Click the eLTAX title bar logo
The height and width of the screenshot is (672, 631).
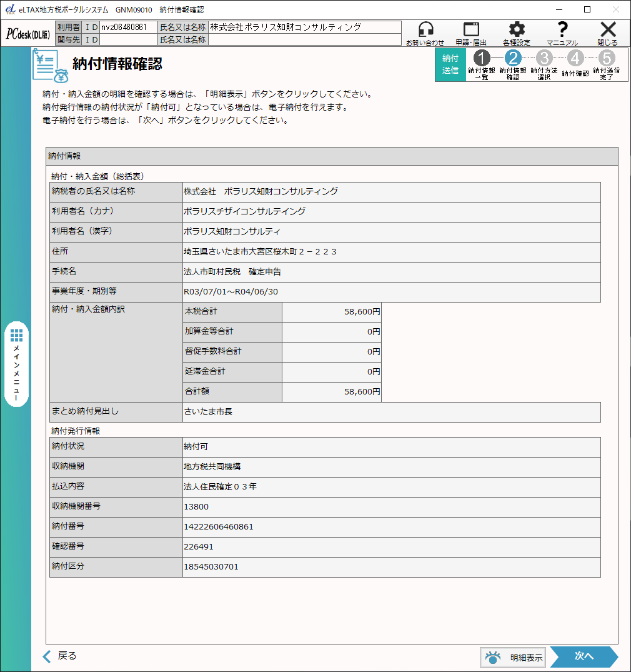pos(10,9)
